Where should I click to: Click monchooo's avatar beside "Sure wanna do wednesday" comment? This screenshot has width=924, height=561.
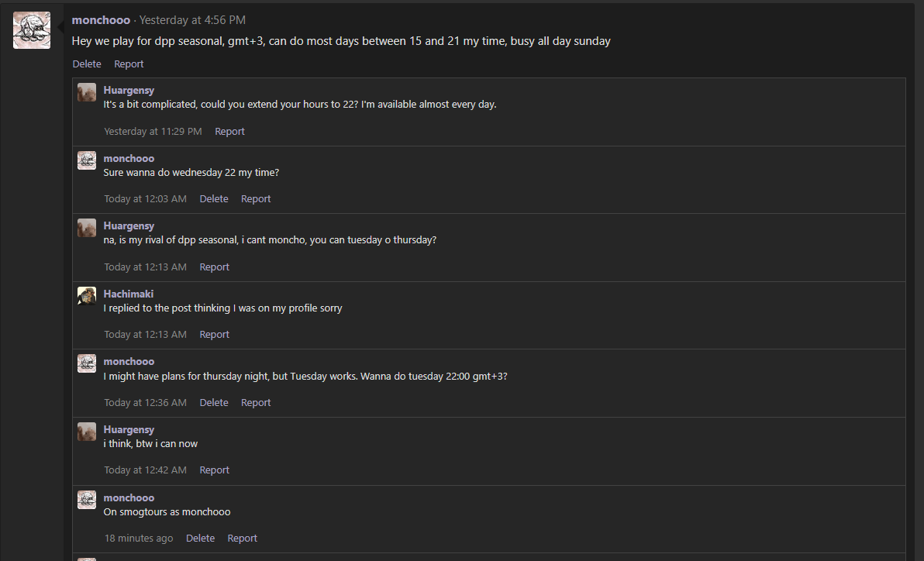pos(87,160)
